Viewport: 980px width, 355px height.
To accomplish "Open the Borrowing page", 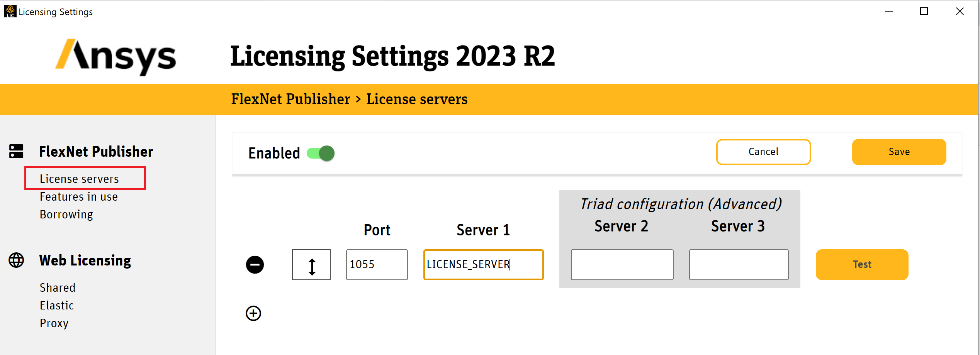I will [66, 215].
